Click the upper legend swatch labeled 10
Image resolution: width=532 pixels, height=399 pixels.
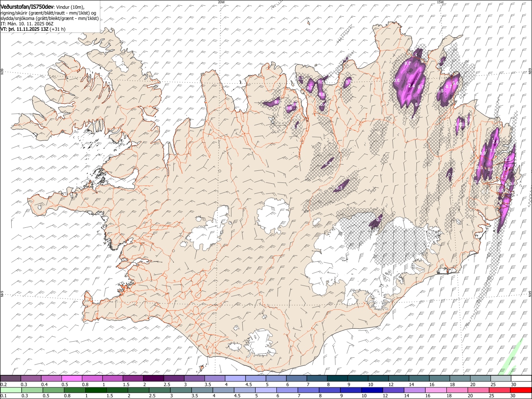click(378, 379)
